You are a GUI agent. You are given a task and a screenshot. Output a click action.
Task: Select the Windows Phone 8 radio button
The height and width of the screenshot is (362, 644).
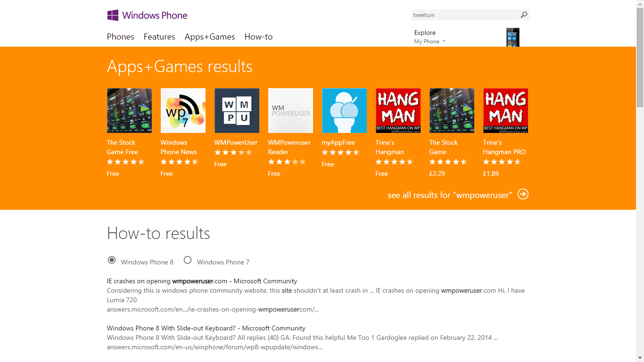(112, 260)
